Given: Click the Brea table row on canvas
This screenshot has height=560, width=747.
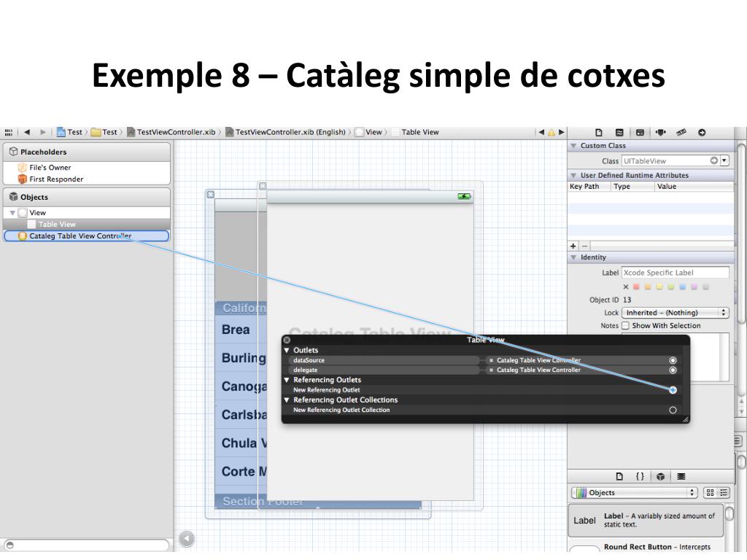Looking at the screenshot, I should point(241,330).
